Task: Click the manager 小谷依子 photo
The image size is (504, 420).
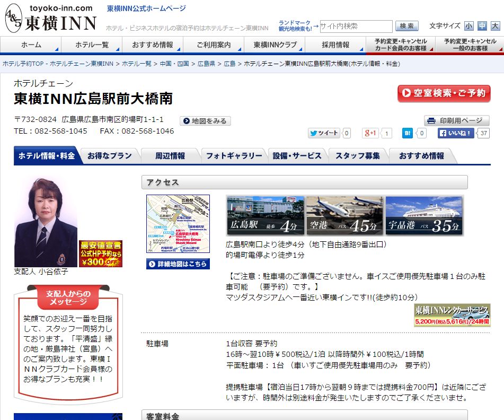Action: [46, 222]
